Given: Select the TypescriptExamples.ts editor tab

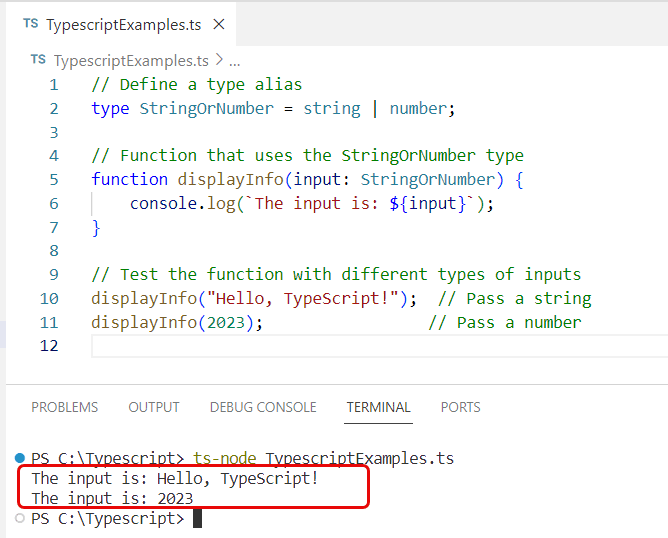Looking at the screenshot, I should coord(121,24).
